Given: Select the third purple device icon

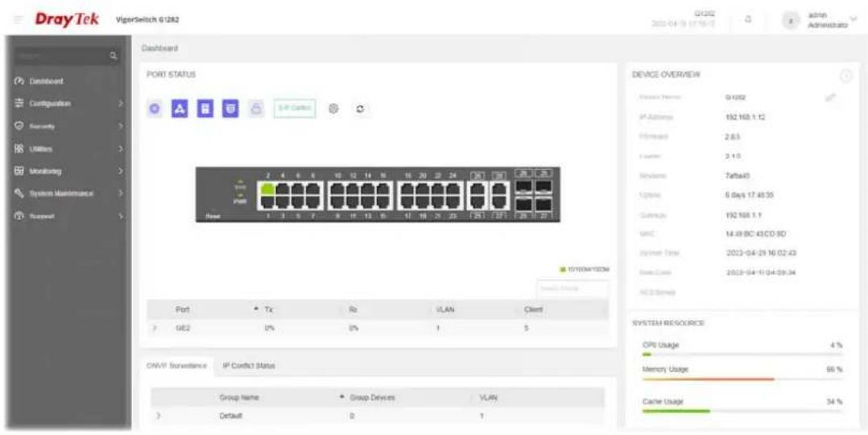Looking at the screenshot, I should click(205, 110).
